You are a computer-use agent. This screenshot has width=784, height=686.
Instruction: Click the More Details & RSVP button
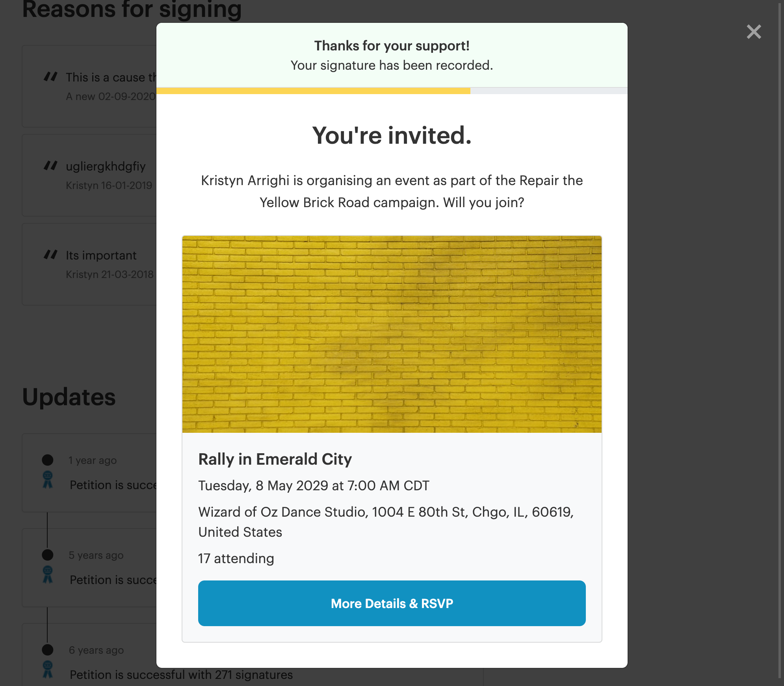(392, 603)
